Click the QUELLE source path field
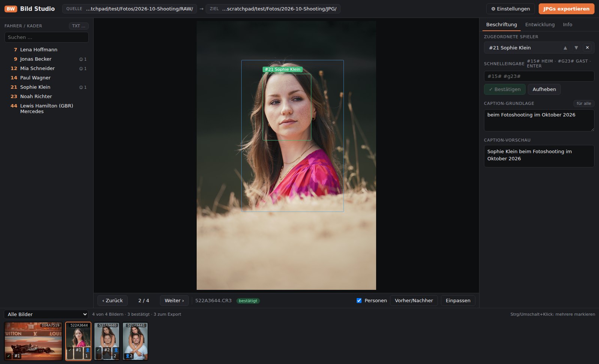Viewport: 599px width, 364px height. pos(130,9)
